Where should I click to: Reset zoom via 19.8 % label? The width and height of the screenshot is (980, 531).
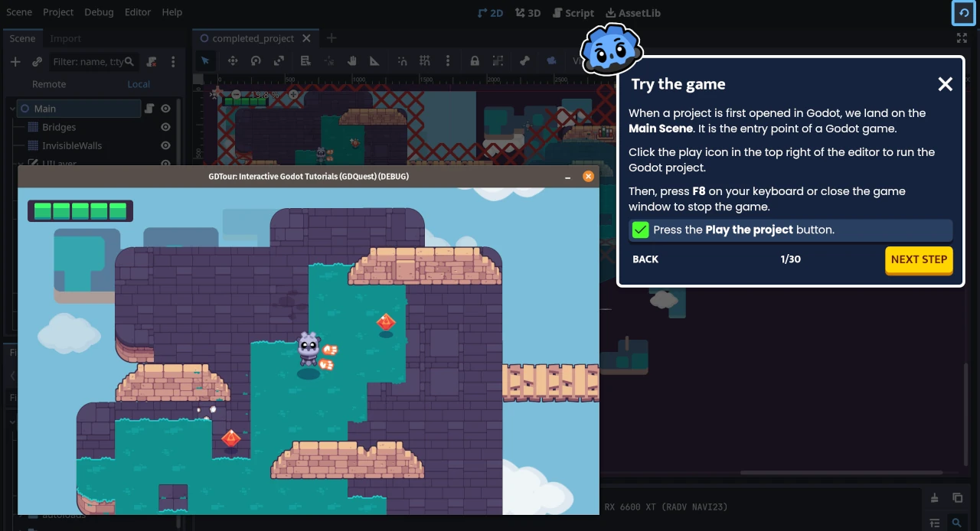(x=266, y=95)
